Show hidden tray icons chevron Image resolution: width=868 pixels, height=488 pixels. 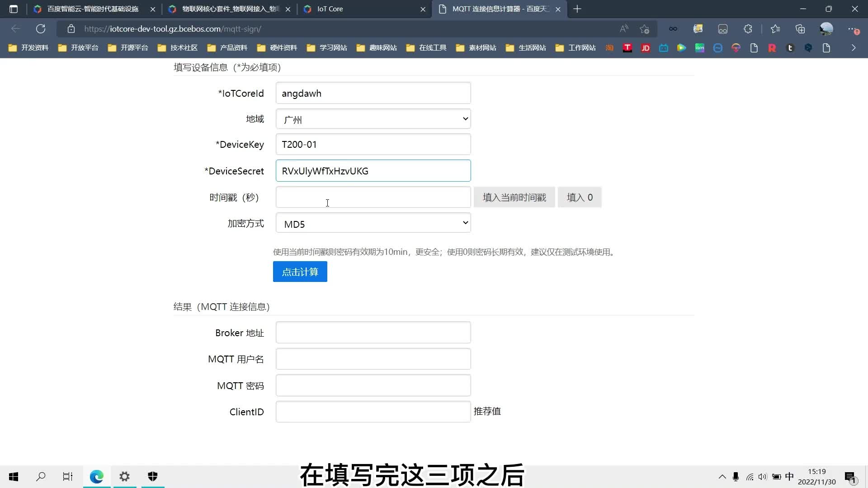pyautogui.click(x=722, y=477)
